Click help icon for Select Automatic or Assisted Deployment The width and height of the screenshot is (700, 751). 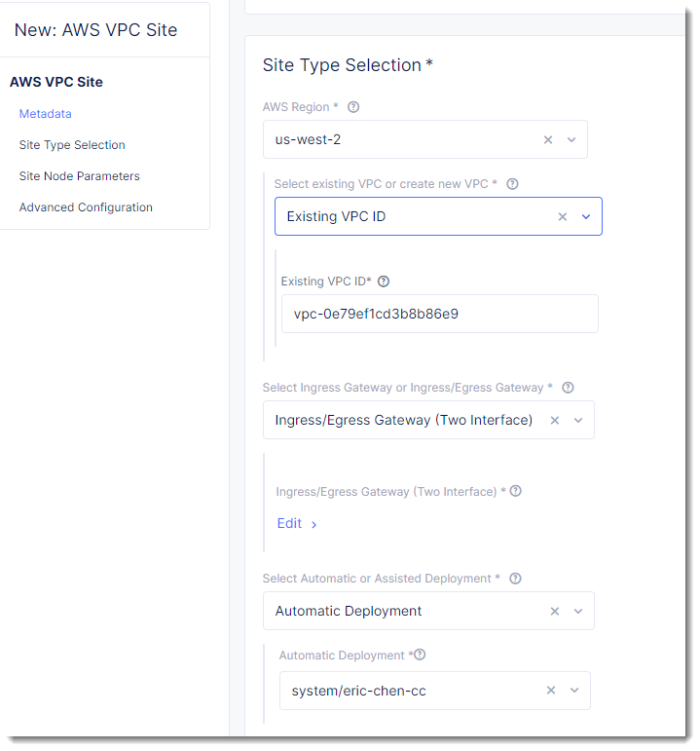pos(516,579)
